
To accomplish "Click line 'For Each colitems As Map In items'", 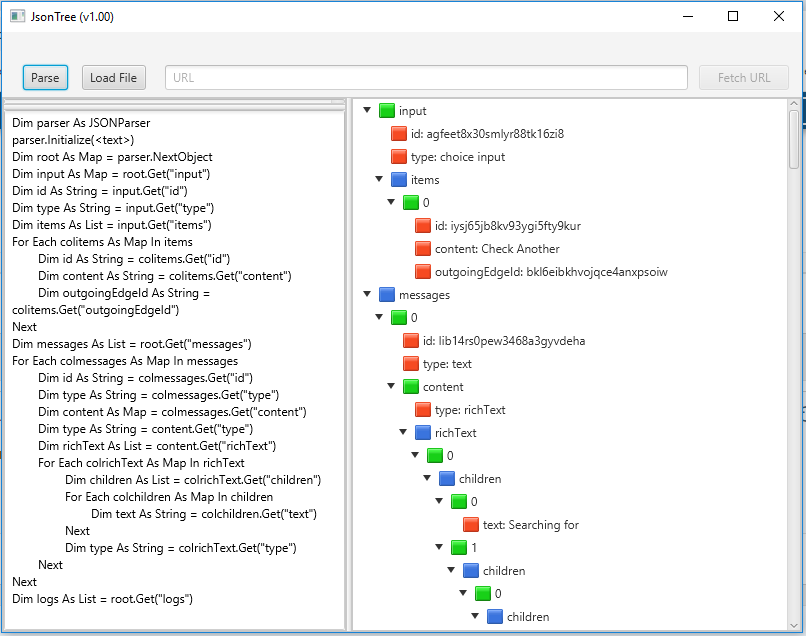I will coord(102,242).
